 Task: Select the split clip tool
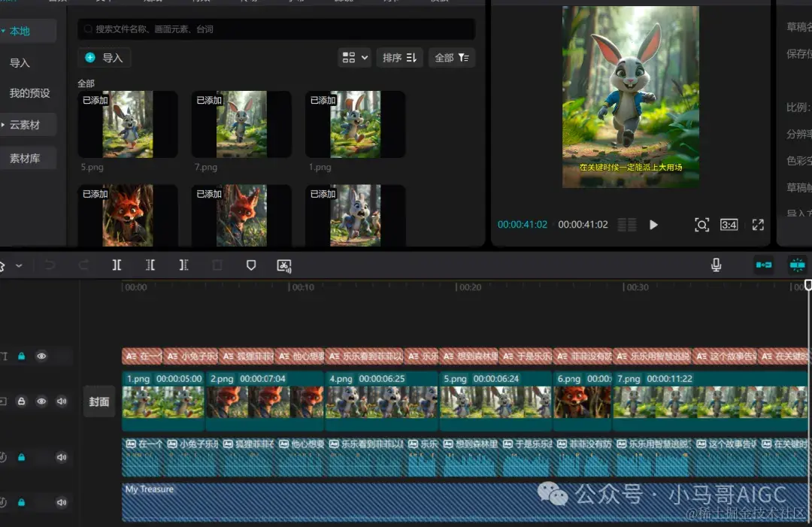[x=117, y=265]
